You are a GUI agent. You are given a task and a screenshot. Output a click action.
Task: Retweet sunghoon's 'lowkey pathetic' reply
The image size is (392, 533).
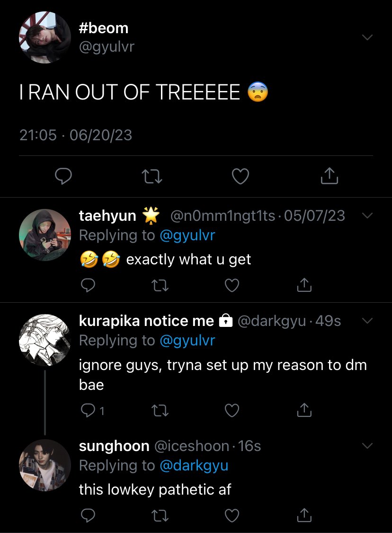coord(160,515)
